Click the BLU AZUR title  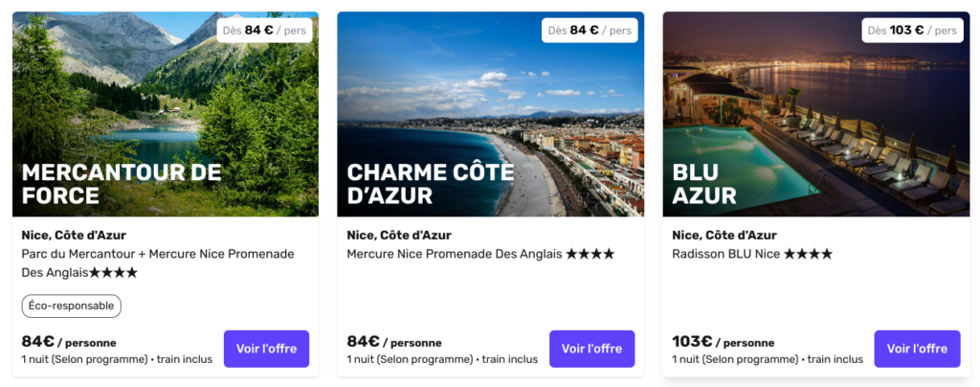pyautogui.click(x=704, y=184)
